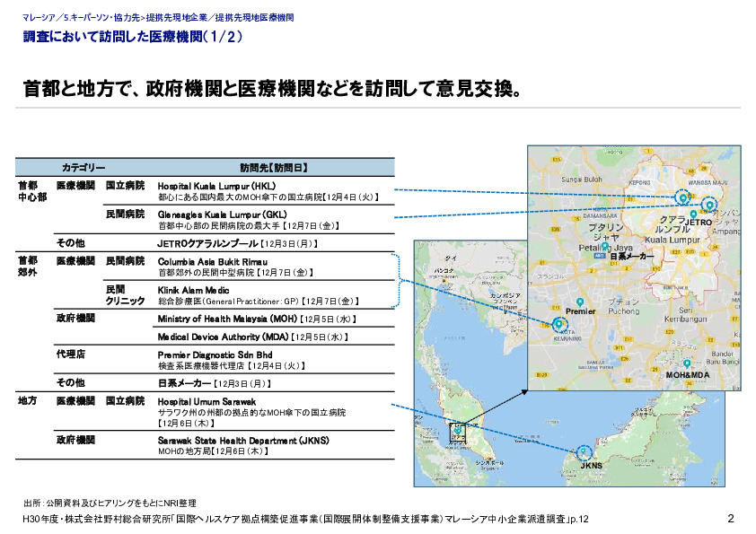Click the circled pin at Kota Kemuning
The height and width of the screenshot is (534, 756).
tap(558, 325)
